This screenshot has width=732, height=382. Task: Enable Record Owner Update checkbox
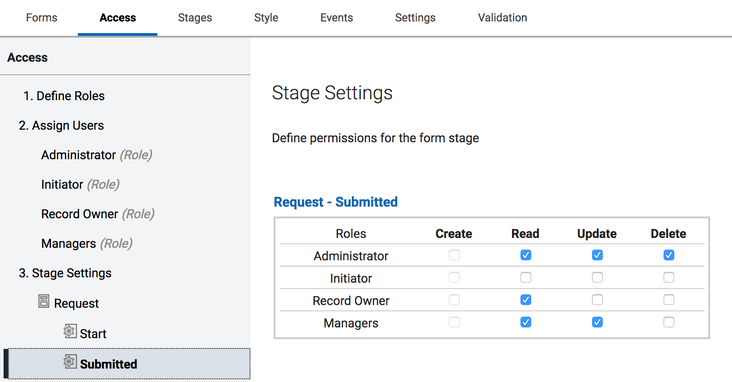point(597,300)
